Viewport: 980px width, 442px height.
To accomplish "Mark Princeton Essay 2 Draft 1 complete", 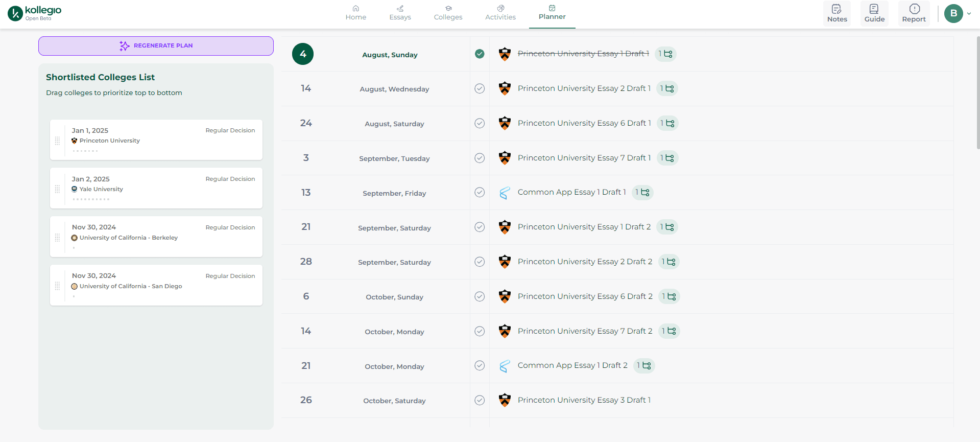I will (x=480, y=88).
